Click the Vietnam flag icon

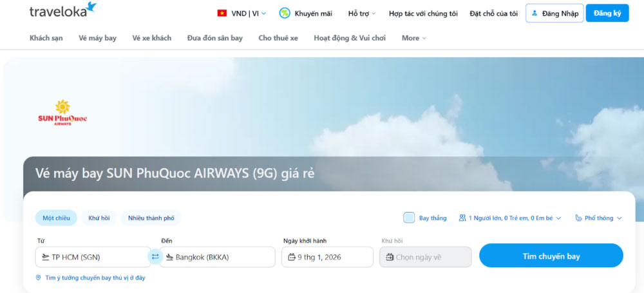pyautogui.click(x=222, y=13)
